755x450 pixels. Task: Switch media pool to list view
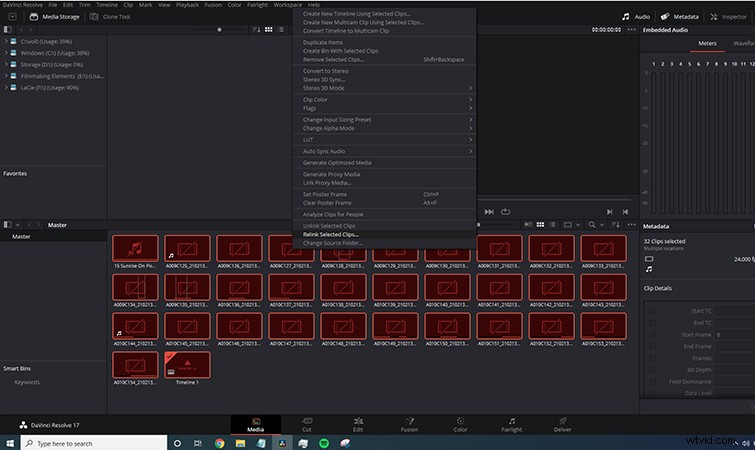tap(553, 225)
